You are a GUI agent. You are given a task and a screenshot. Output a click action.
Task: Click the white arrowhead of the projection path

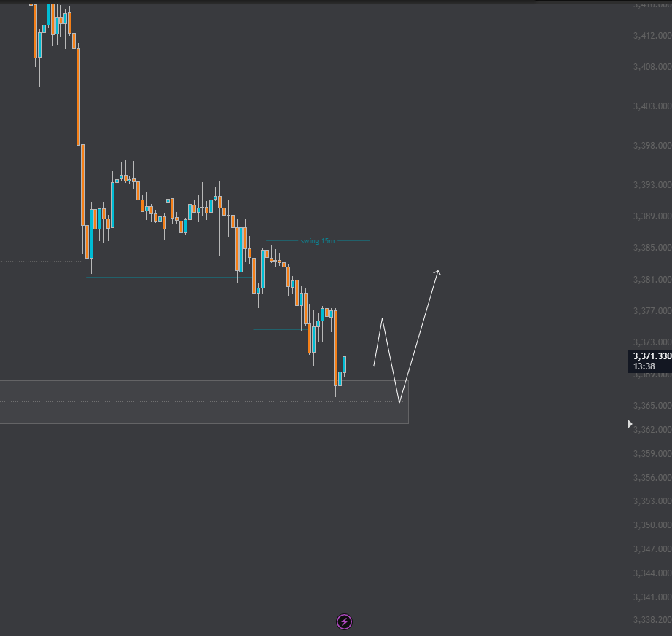[x=437, y=272]
